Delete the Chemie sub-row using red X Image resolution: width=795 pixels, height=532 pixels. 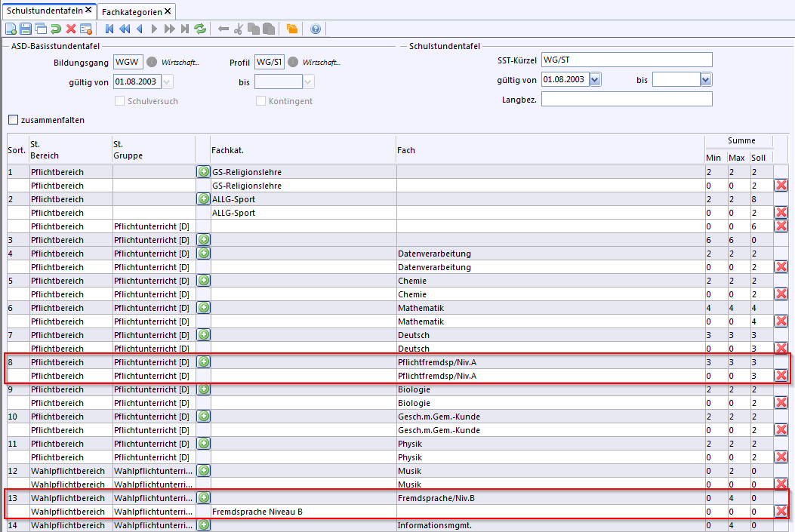tap(781, 294)
